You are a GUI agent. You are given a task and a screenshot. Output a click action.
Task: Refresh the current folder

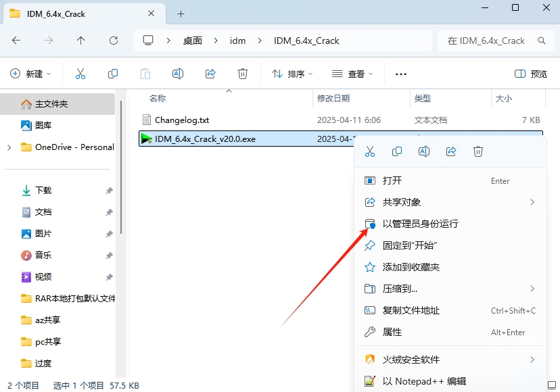(114, 41)
